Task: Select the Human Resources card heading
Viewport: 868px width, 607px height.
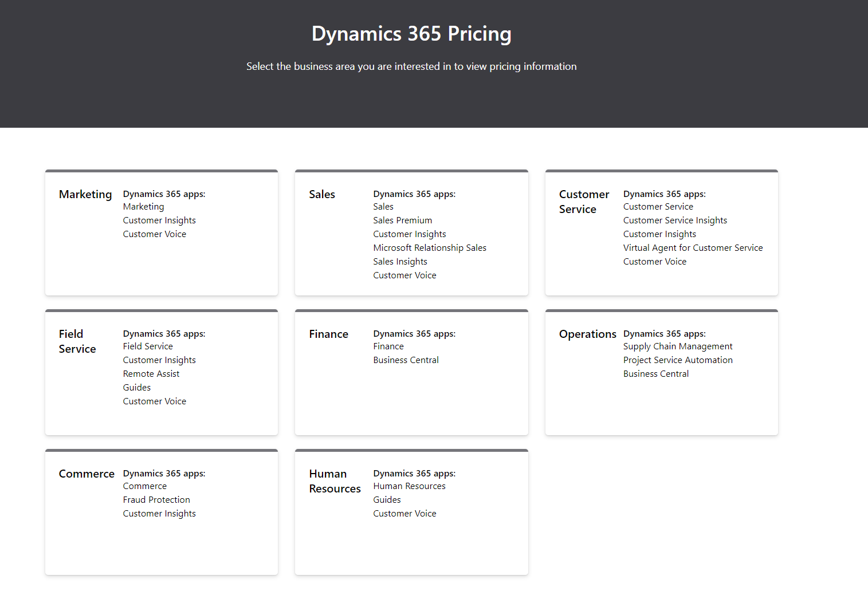Action: tap(335, 482)
